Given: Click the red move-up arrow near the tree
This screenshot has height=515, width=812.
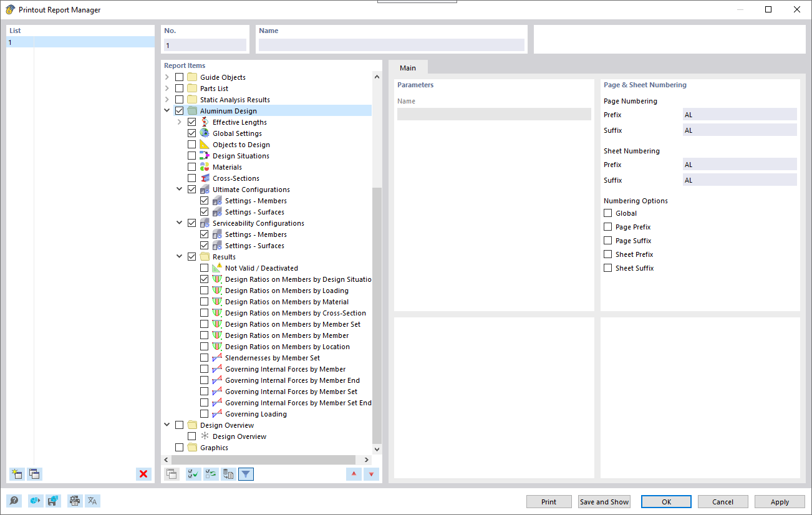Looking at the screenshot, I should (x=354, y=474).
